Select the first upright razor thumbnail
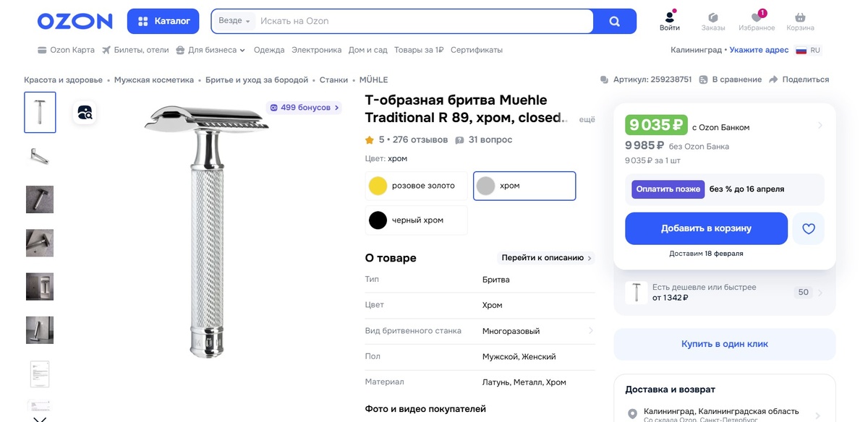Viewport: 868px width, 422px height. coord(40,112)
